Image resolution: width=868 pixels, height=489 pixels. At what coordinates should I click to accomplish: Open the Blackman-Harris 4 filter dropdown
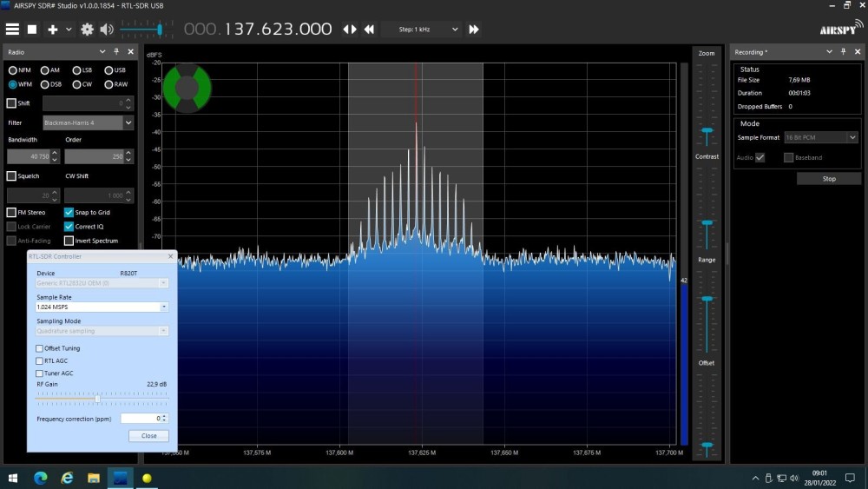pos(88,123)
